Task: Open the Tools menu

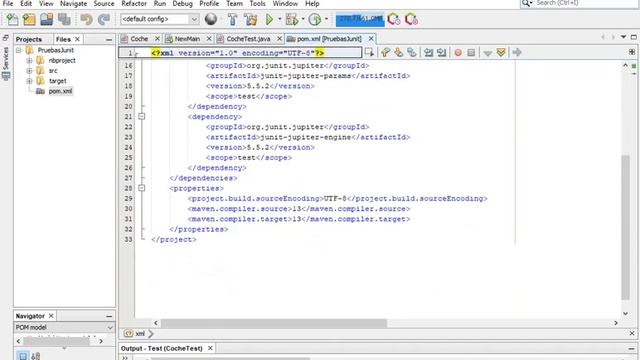Action: click(x=258, y=4)
